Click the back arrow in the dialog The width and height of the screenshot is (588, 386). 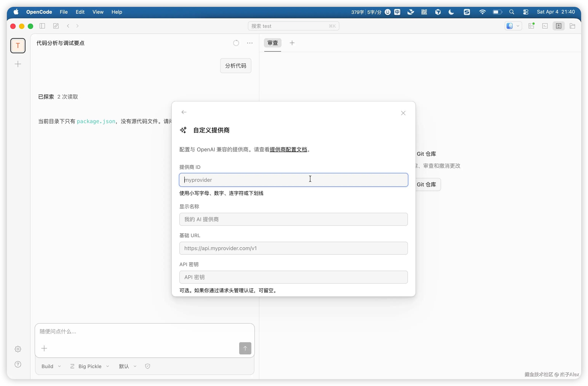[x=184, y=112]
